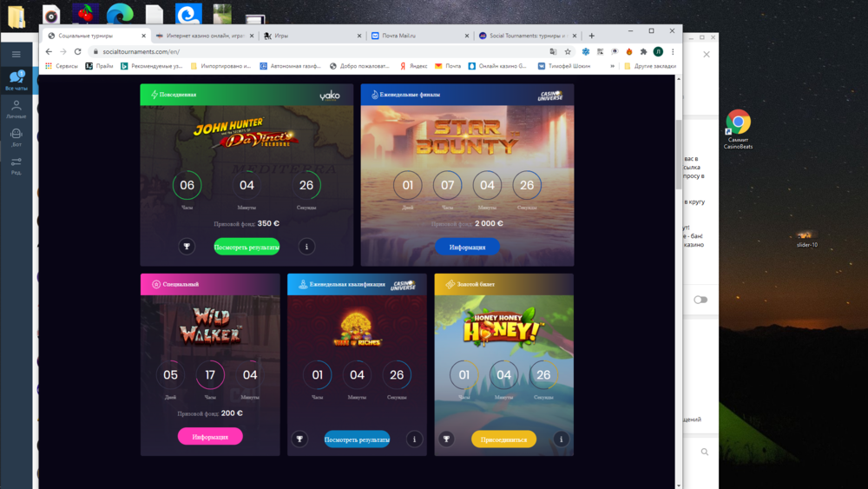Open Telegram hamburger menu behind the browser
The height and width of the screenshot is (489, 868).
[x=16, y=54]
